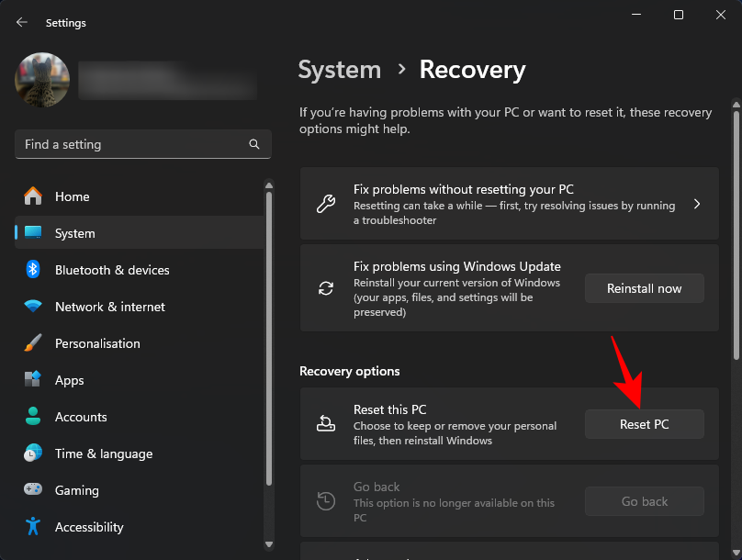Image resolution: width=742 pixels, height=560 pixels.
Task: Click the Reset PC button
Action: [644, 424]
